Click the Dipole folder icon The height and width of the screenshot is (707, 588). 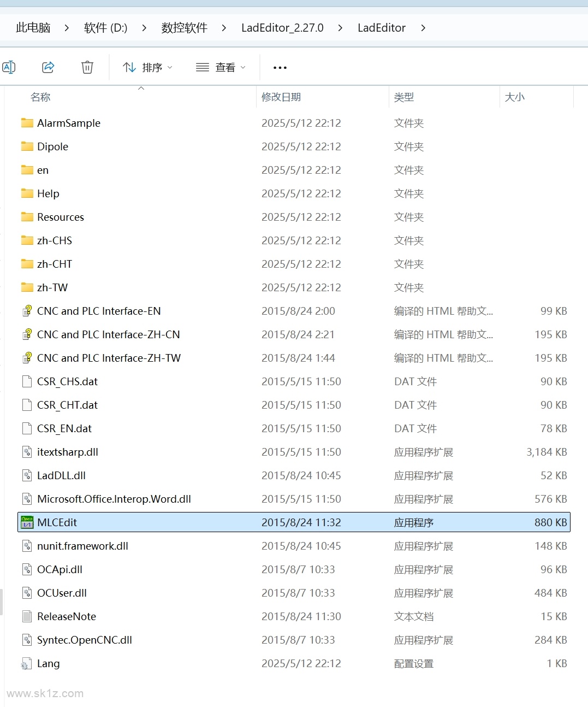click(x=27, y=146)
